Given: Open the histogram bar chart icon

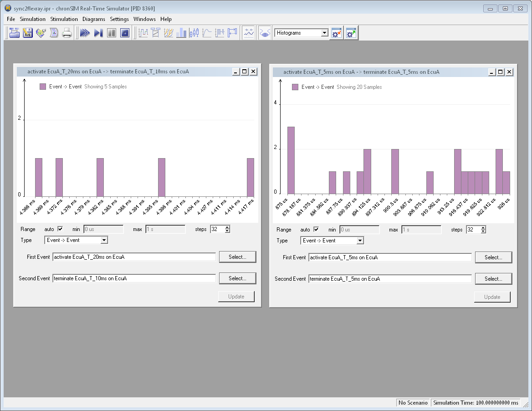Looking at the screenshot, I should [181, 33].
